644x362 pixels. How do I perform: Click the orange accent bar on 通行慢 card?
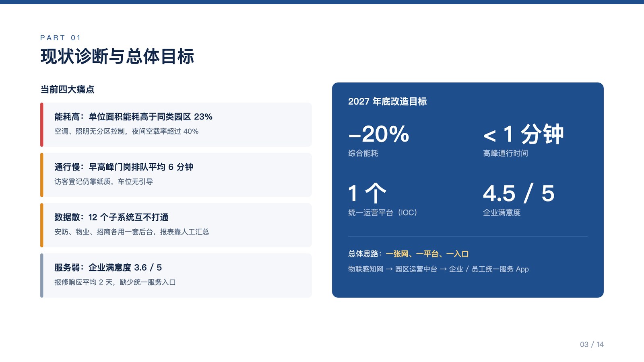[41, 175]
